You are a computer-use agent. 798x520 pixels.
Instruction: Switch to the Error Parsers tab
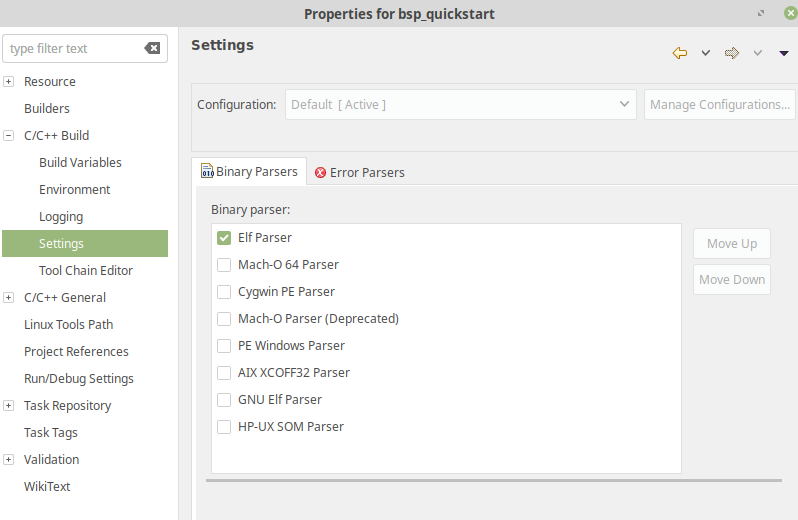(x=360, y=172)
